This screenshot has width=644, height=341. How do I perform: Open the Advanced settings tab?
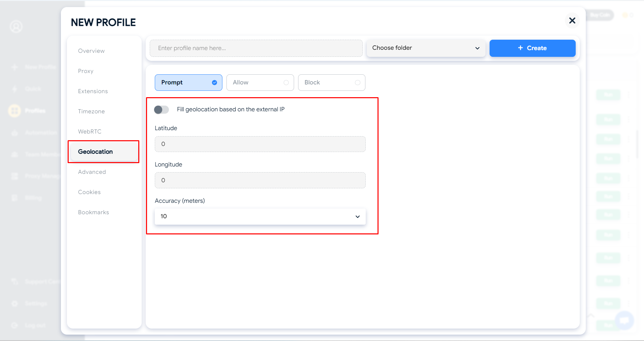(x=92, y=172)
